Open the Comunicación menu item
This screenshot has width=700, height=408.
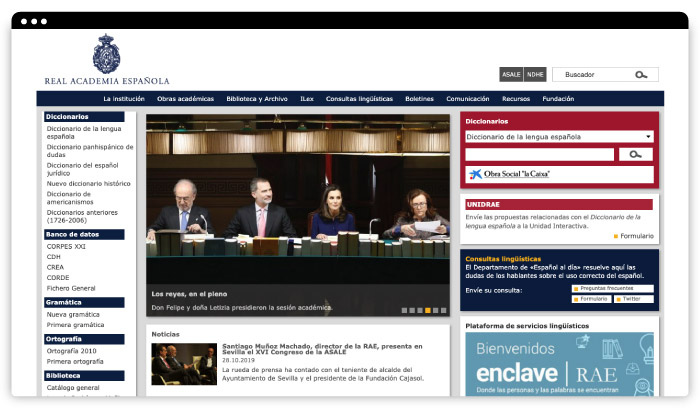click(468, 99)
